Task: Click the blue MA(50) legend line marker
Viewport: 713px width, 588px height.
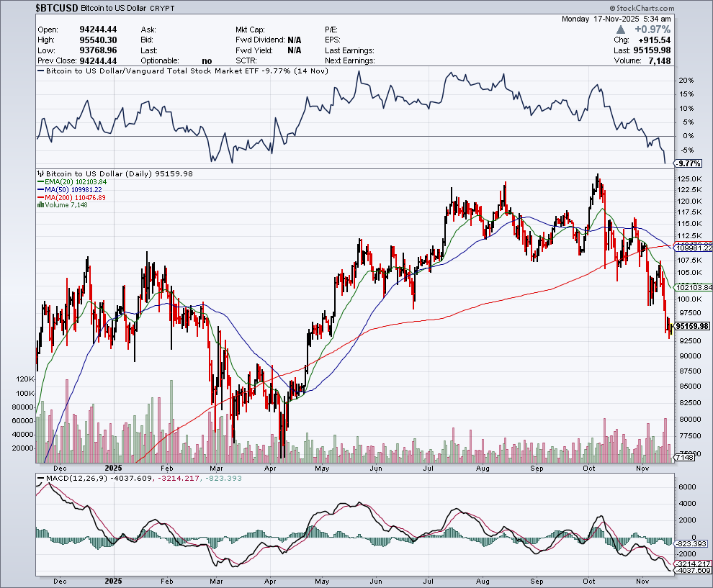Action: pyautogui.click(x=40, y=190)
